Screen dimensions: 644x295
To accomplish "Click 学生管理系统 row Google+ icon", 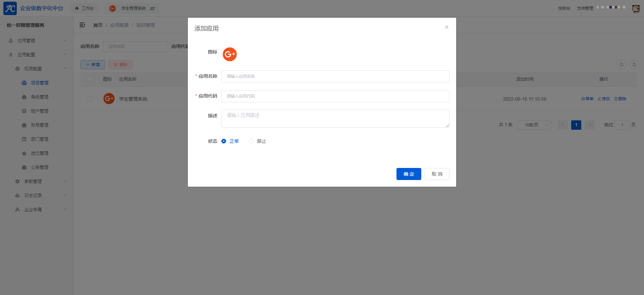I will pyautogui.click(x=109, y=99).
